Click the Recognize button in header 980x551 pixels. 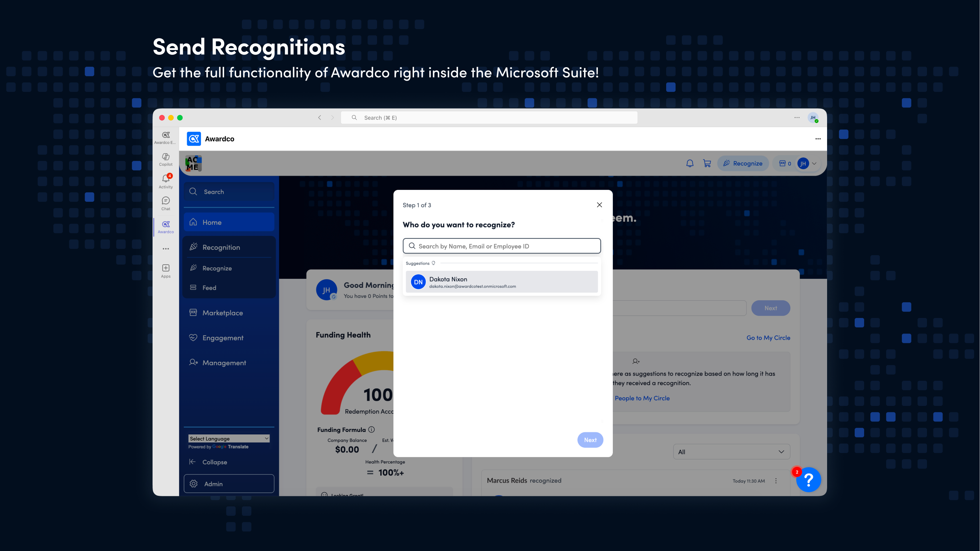[742, 163]
